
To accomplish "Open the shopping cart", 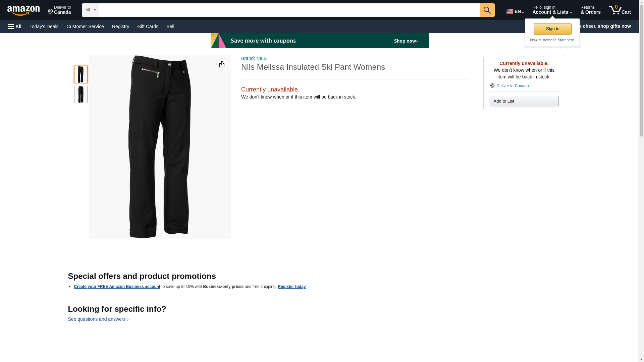I will [x=620, y=10].
